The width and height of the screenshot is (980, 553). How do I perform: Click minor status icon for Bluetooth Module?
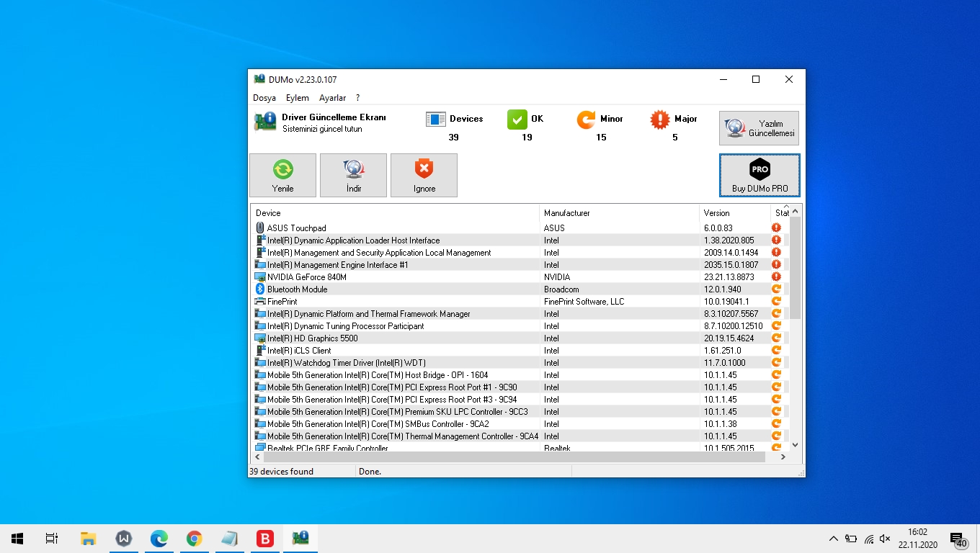pyautogui.click(x=776, y=289)
